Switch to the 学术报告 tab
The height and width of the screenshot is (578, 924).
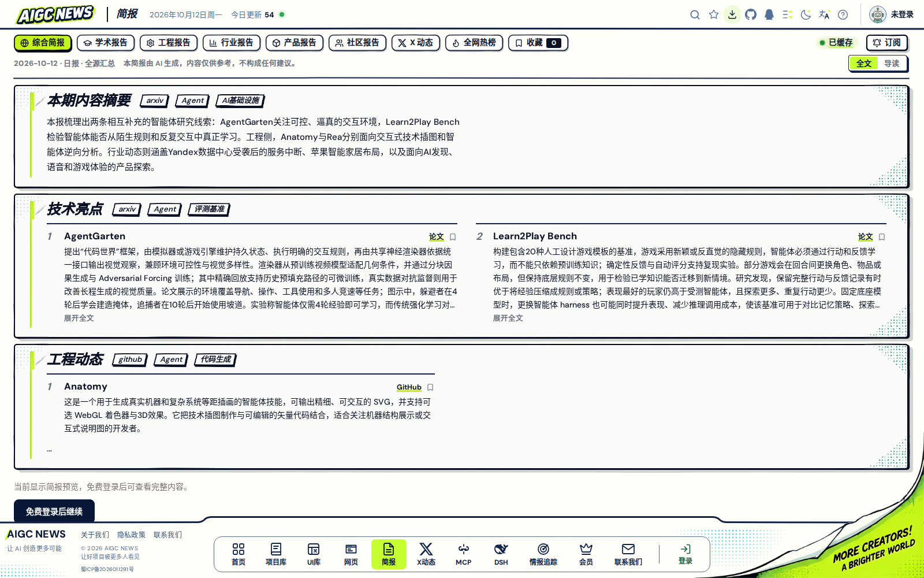[106, 43]
